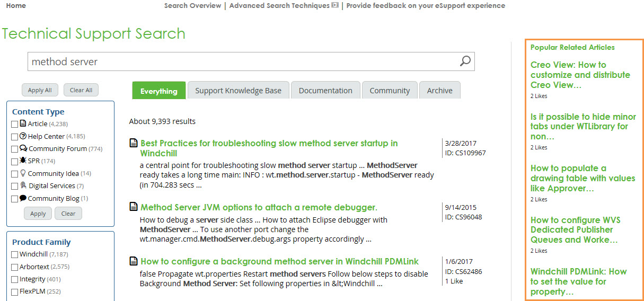Viewport: 644px width, 301px height.
Task: Check the Community Forum checkbox
Action: (15, 149)
